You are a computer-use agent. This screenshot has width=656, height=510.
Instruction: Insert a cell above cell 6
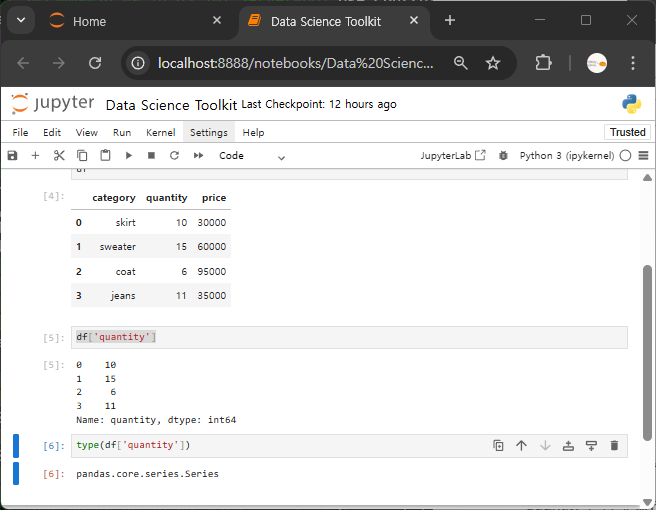(x=568, y=446)
